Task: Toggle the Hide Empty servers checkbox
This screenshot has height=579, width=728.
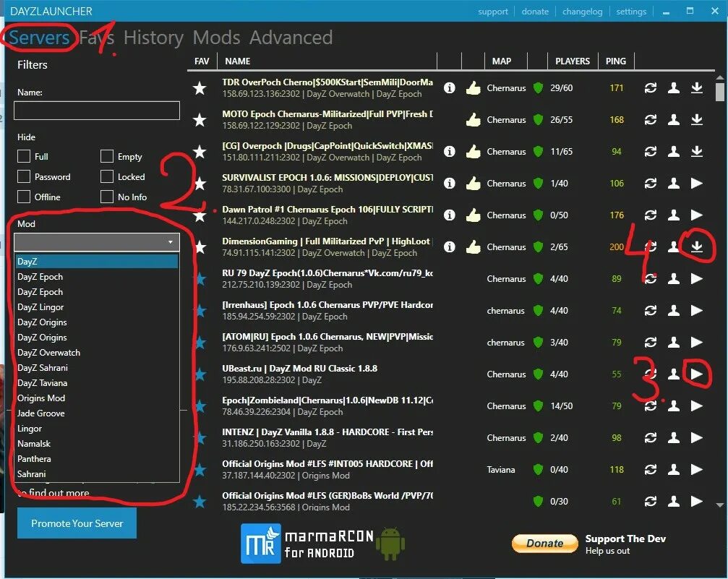Action: tap(107, 156)
